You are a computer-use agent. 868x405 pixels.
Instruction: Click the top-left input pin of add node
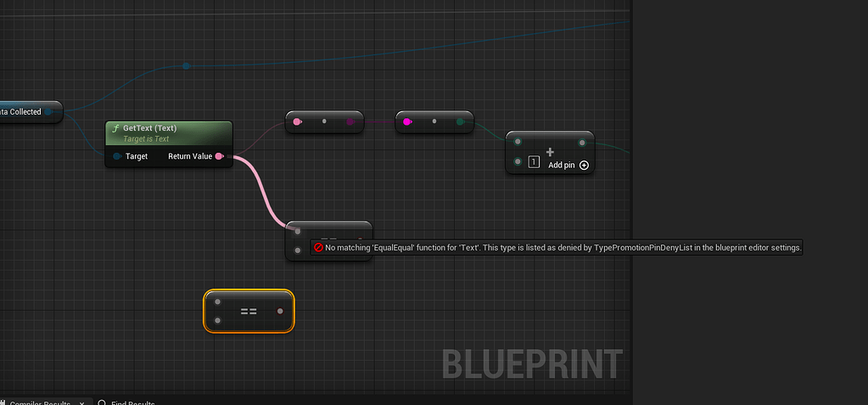tap(518, 142)
